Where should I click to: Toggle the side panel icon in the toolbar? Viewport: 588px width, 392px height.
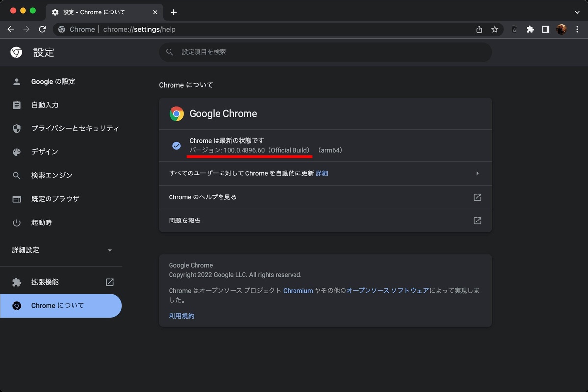click(x=546, y=29)
